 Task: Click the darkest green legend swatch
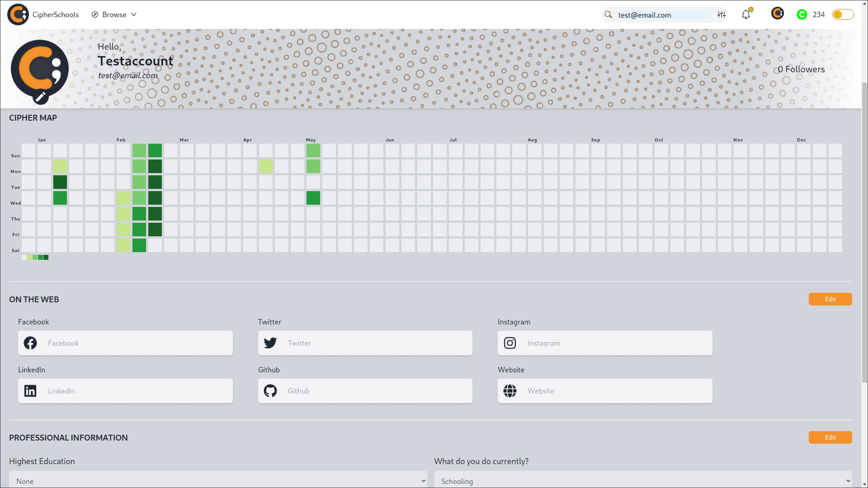point(46,257)
